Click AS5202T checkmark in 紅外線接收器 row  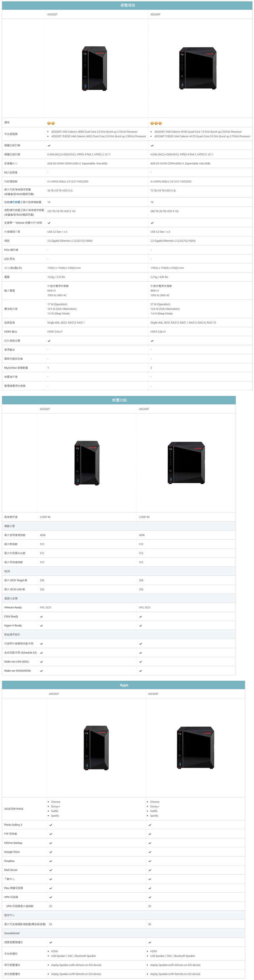click(49, 341)
